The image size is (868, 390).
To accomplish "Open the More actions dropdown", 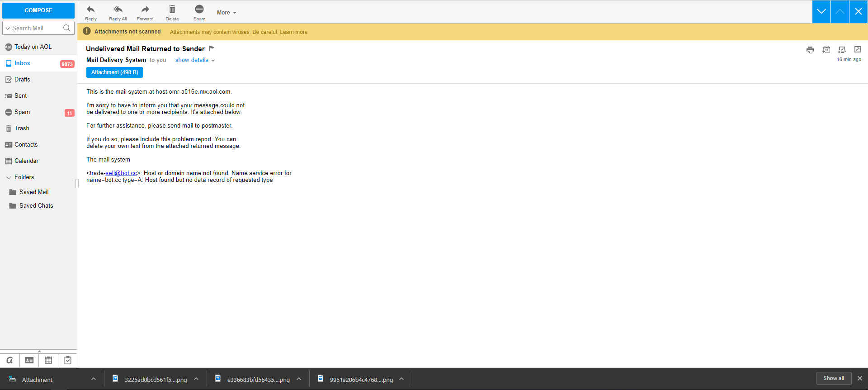I will click(x=226, y=13).
